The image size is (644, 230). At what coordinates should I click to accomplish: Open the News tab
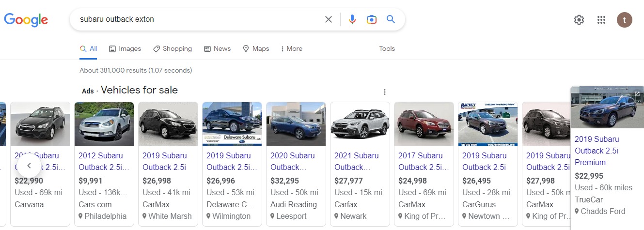pyautogui.click(x=217, y=49)
